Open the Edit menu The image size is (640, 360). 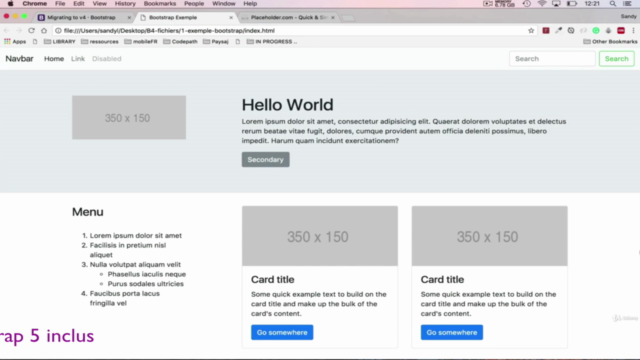pyautogui.click(x=79, y=4)
